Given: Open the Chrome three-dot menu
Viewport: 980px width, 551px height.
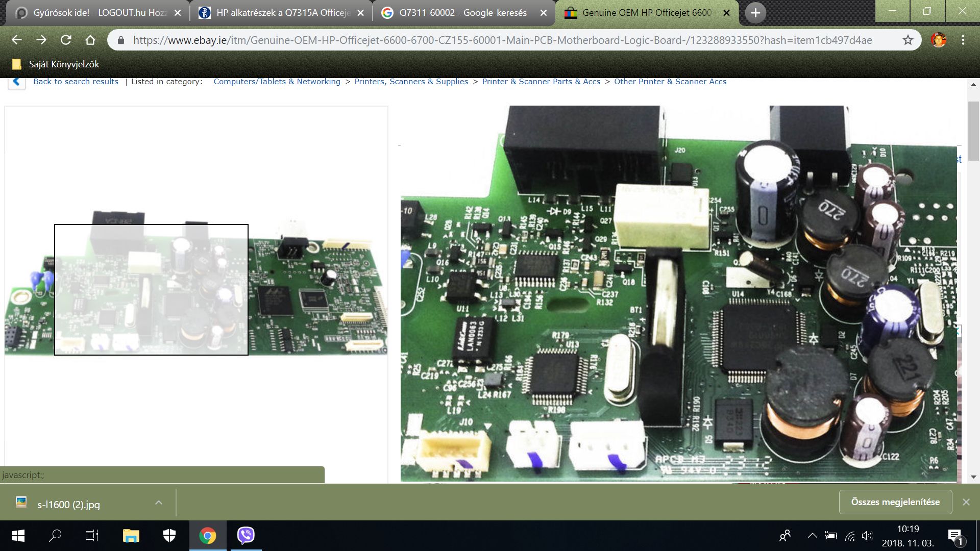Looking at the screenshot, I should pos(963,40).
